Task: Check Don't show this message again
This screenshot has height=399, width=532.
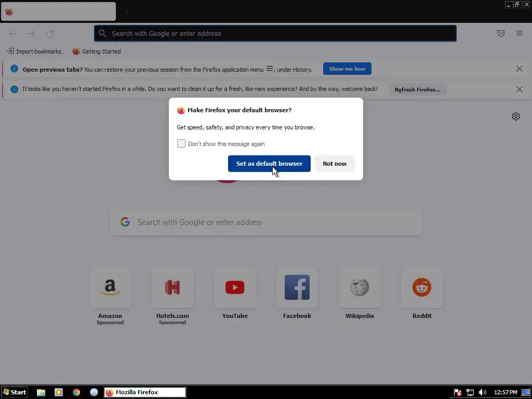Action: 181,143
